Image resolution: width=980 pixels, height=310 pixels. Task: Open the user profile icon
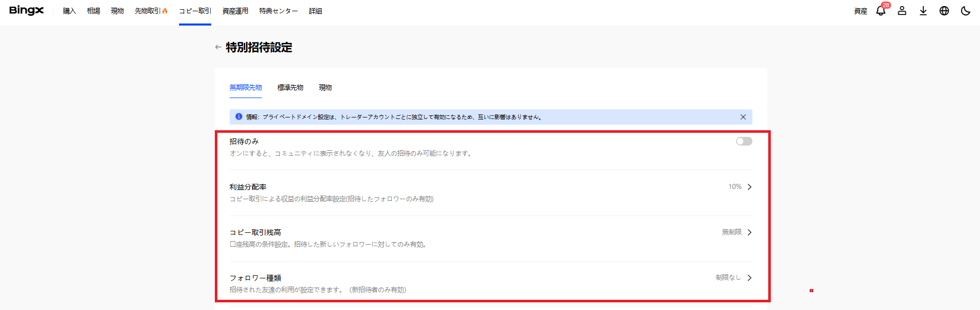pyautogui.click(x=902, y=11)
